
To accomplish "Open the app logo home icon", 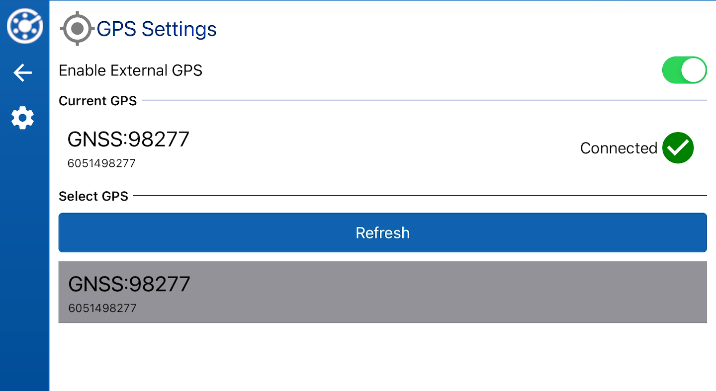I will click(25, 26).
